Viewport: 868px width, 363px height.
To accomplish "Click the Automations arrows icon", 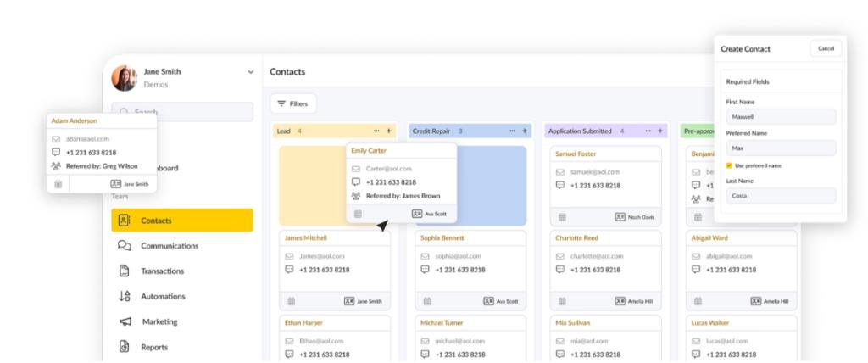I will click(125, 296).
